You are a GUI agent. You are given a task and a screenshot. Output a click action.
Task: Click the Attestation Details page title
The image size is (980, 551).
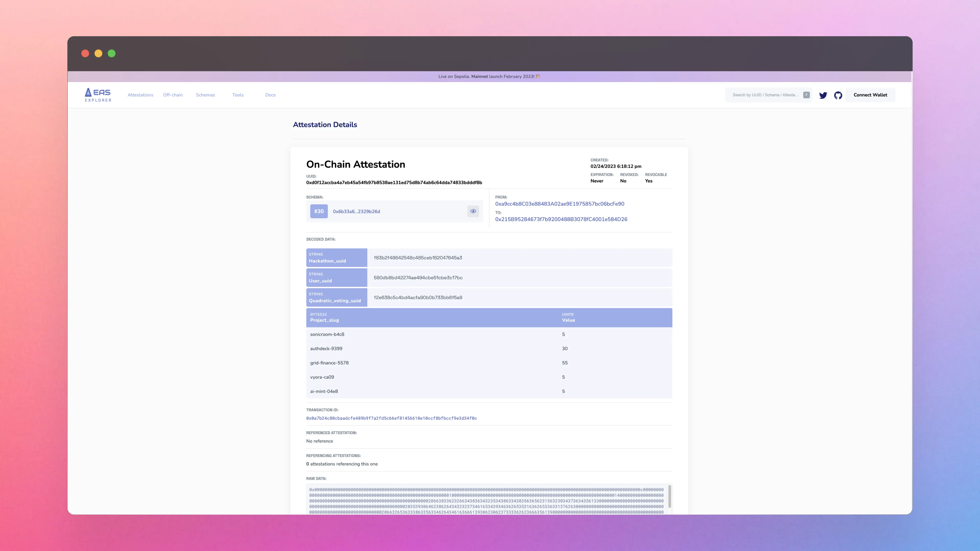click(325, 125)
